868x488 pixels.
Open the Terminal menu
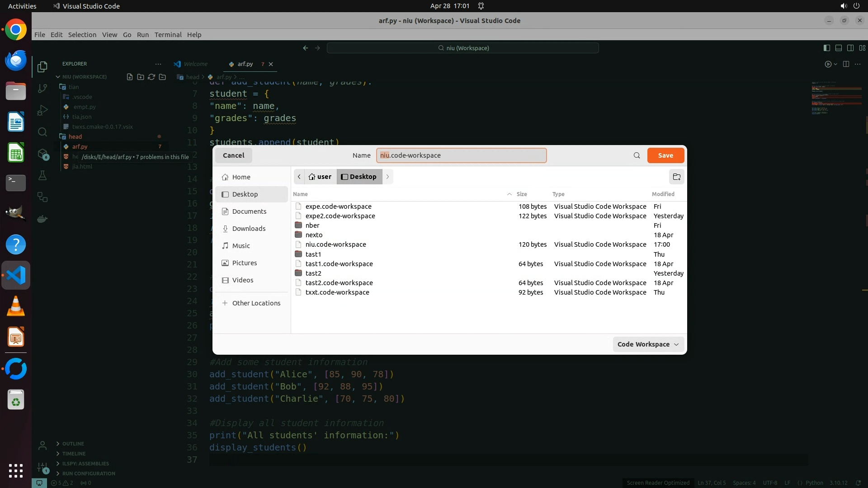tap(168, 35)
